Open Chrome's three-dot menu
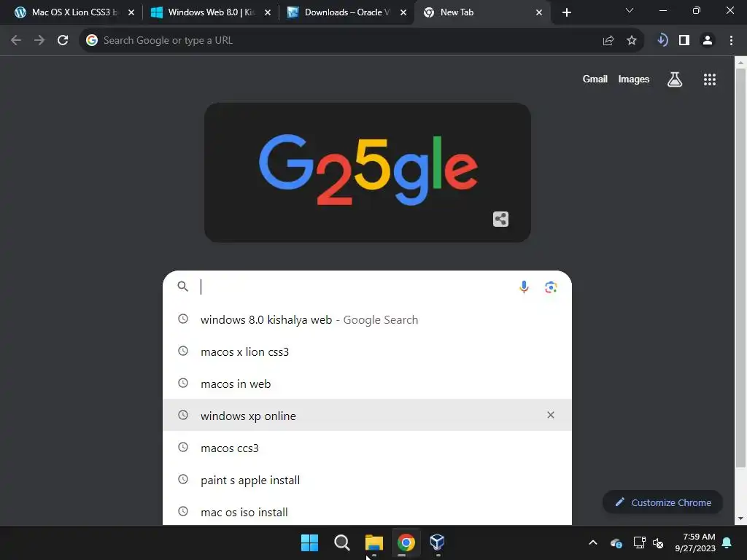The image size is (747, 560). click(731, 41)
